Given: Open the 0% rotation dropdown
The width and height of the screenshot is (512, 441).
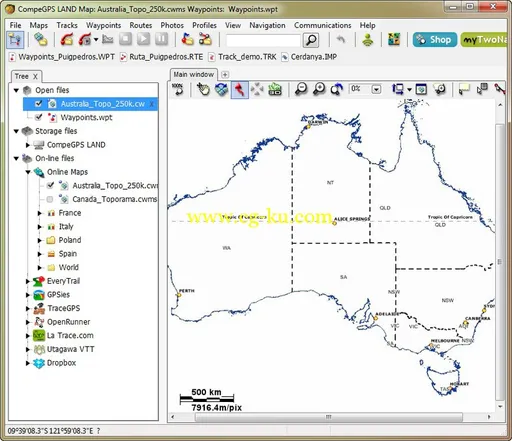Looking at the screenshot, I should pos(376,89).
